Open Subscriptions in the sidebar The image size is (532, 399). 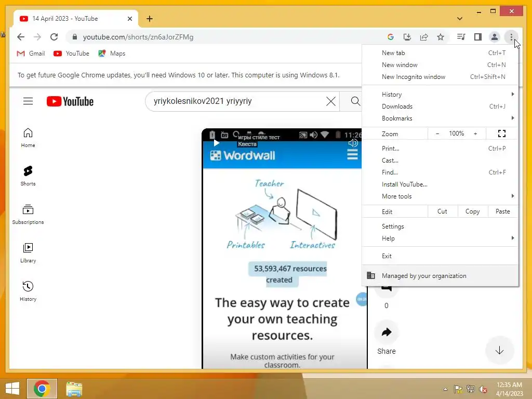click(x=28, y=215)
